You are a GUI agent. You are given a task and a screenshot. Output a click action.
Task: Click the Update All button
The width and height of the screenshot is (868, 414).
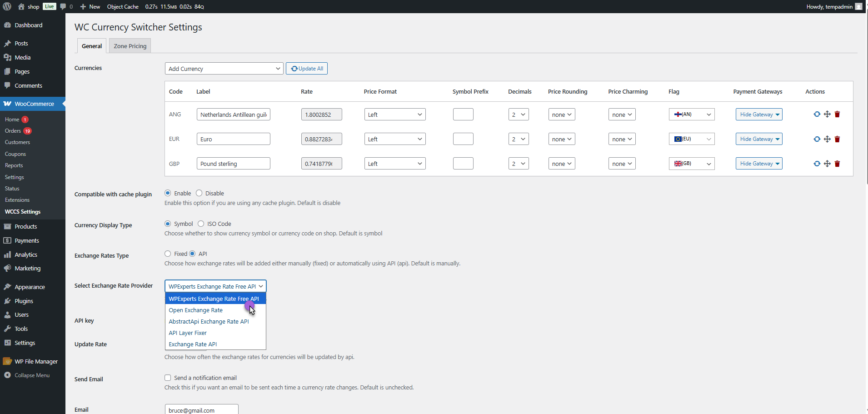(306, 68)
